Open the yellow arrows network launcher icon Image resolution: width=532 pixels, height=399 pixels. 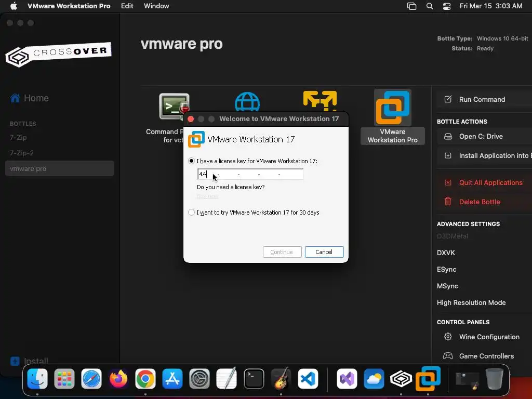[x=320, y=101]
